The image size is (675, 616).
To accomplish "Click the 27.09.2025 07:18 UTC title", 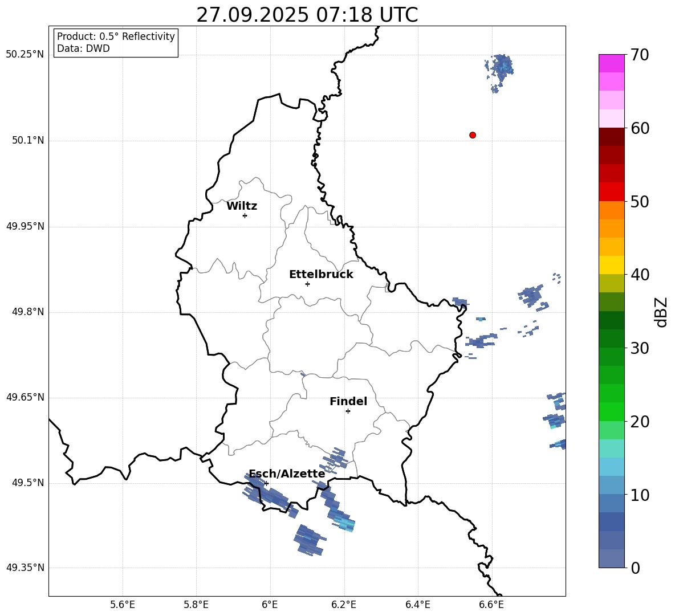I will tap(307, 15).
